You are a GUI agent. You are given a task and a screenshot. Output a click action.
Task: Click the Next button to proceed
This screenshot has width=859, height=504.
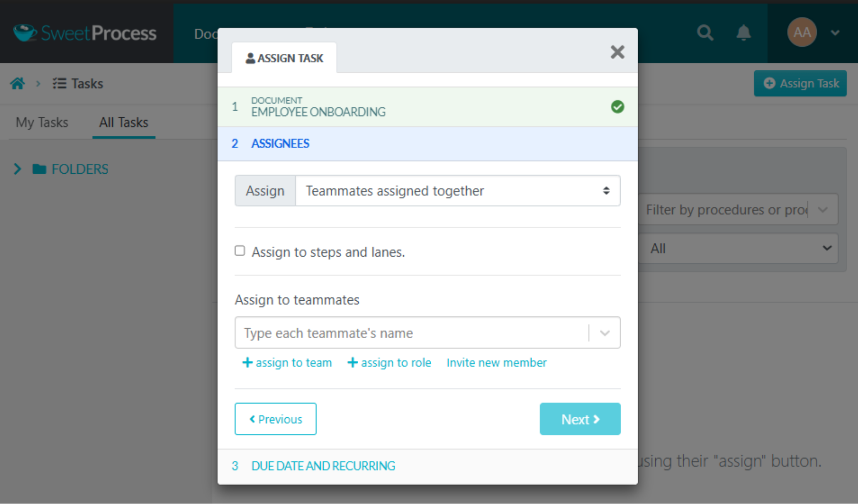tap(579, 419)
